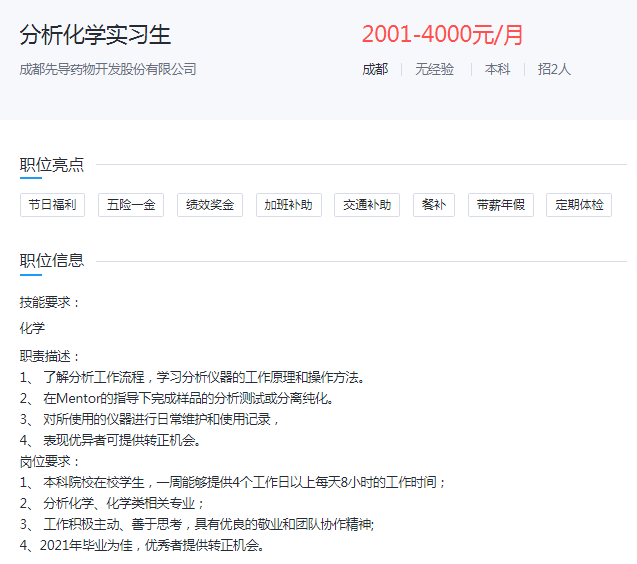This screenshot has width=637, height=564.
Task: Select the 职位信息 section heading
Action: pos(52,261)
